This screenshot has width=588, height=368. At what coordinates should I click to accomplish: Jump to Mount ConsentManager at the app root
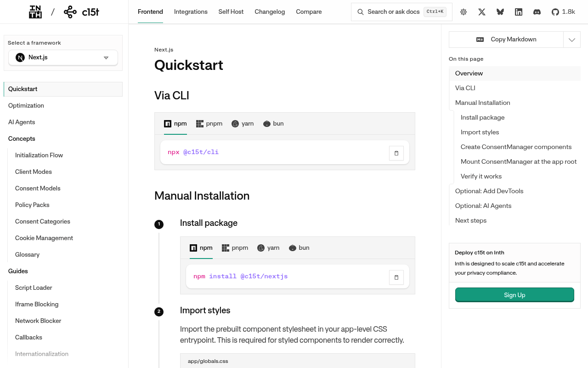[x=519, y=162]
